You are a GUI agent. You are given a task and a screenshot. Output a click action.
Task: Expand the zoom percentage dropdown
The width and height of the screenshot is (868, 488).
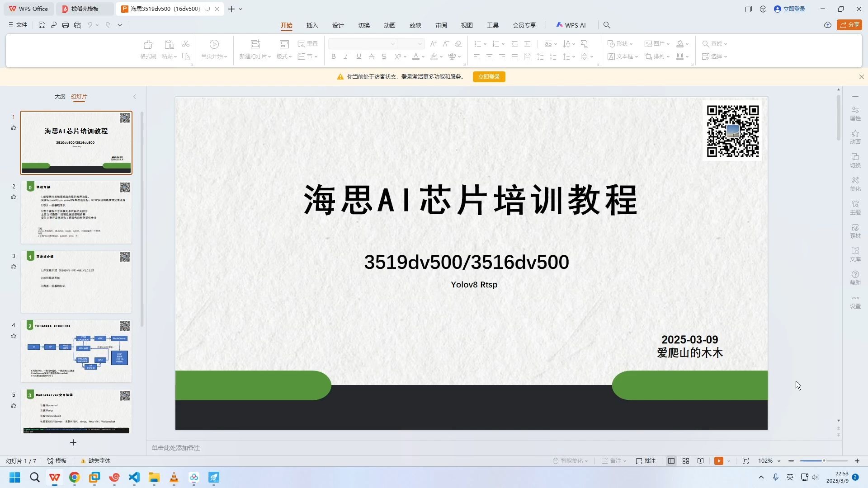point(779,461)
